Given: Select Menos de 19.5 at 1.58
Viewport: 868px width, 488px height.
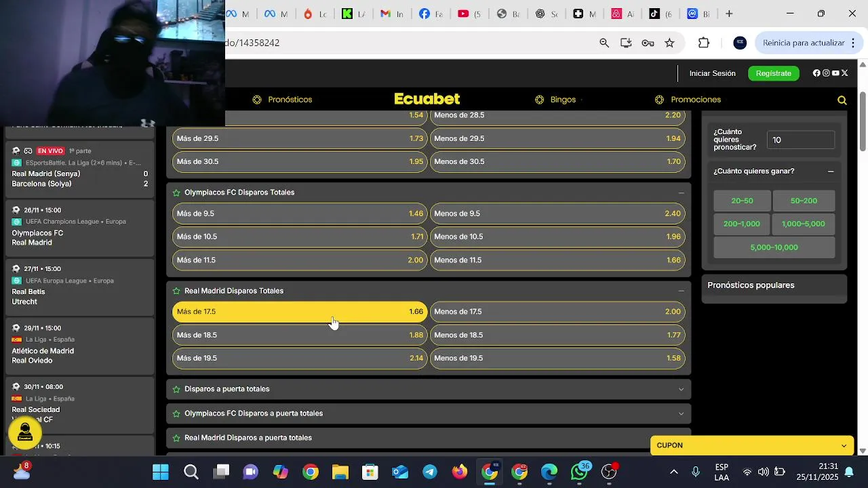Looking at the screenshot, I should pyautogui.click(x=557, y=358).
